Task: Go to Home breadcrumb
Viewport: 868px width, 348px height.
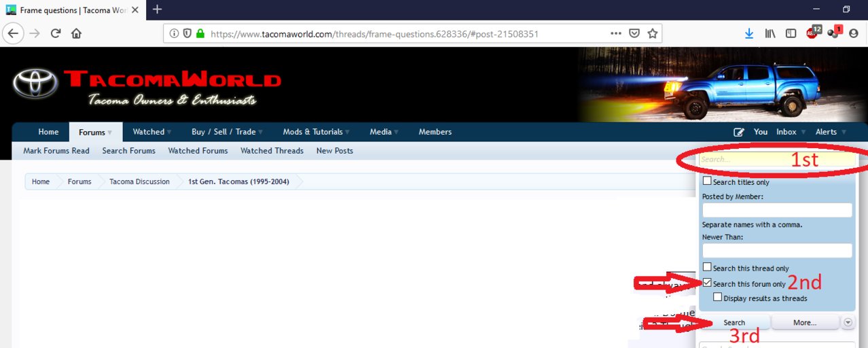Action: click(x=41, y=181)
